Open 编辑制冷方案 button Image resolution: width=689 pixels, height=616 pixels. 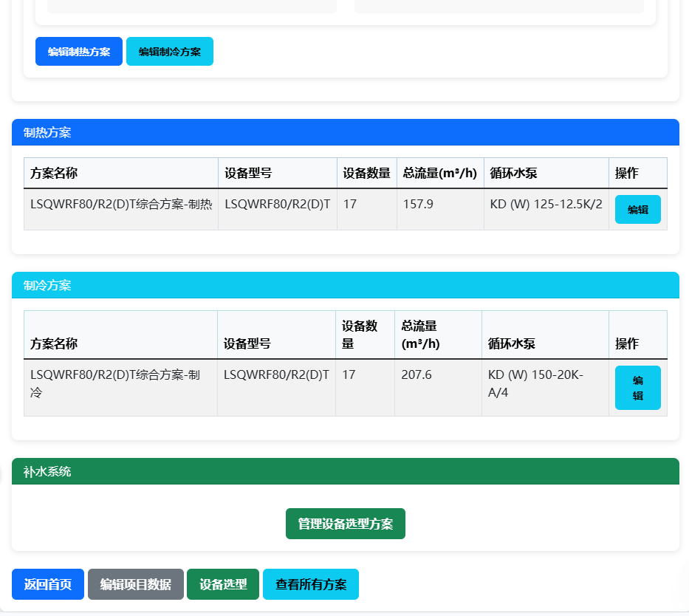coord(170,52)
